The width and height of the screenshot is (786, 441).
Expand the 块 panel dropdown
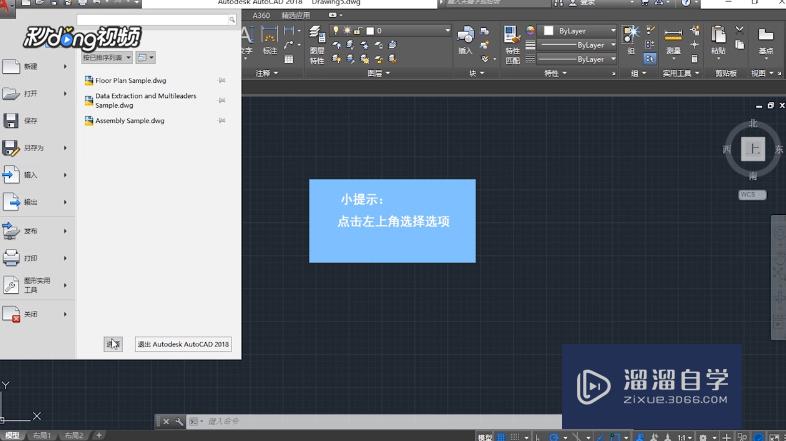[x=477, y=73]
